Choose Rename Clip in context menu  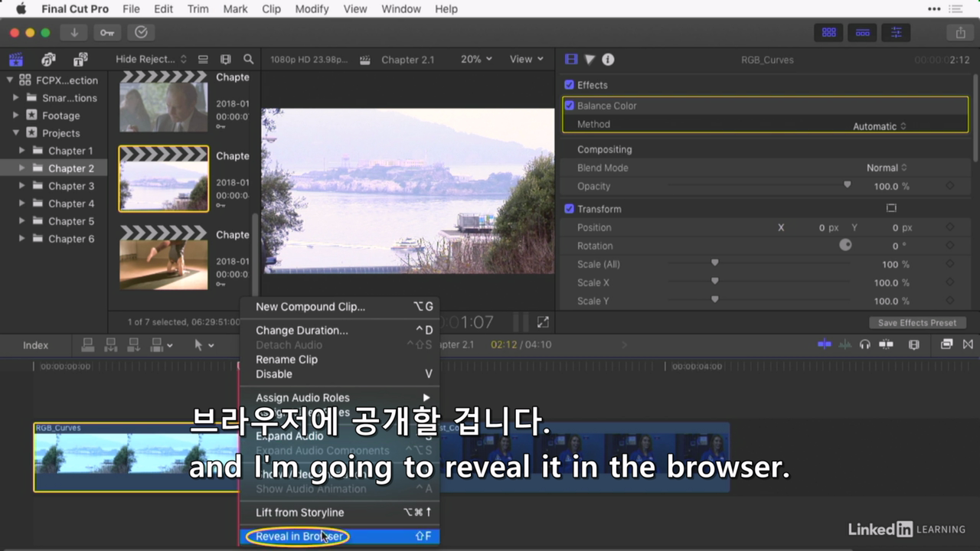(x=339, y=360)
